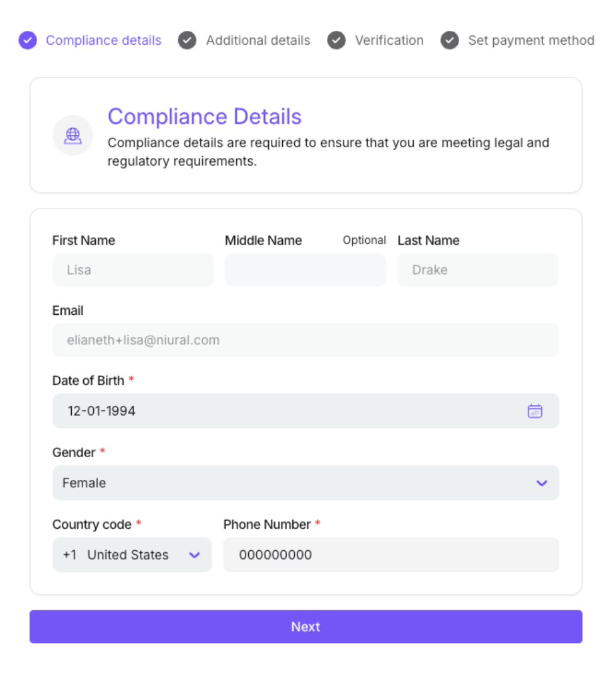The height and width of the screenshot is (675, 616).
Task: Click the Additional details step checkmark icon
Action: tap(187, 41)
